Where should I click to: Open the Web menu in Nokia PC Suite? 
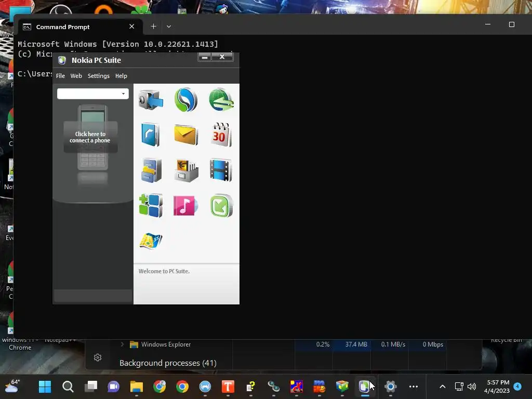pos(76,76)
